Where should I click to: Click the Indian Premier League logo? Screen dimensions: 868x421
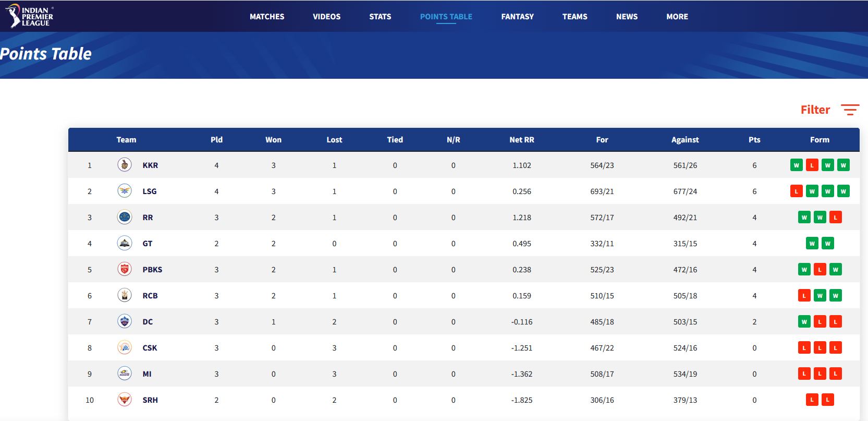point(29,16)
